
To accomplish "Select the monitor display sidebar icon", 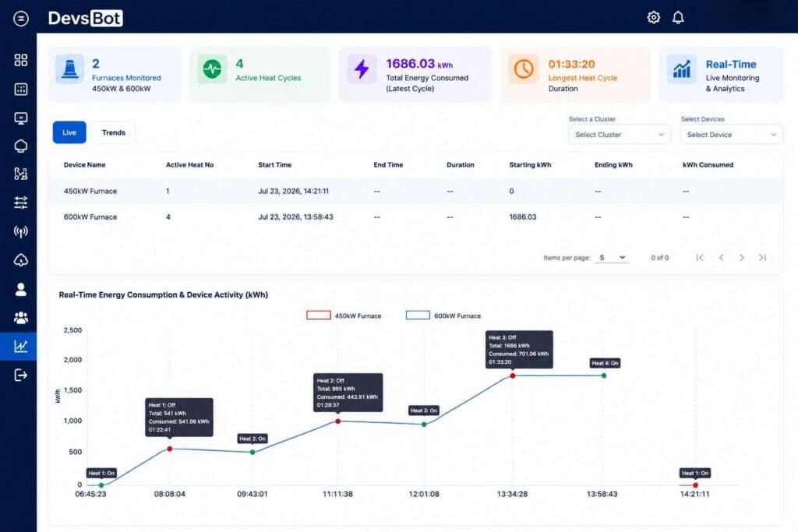I will click(21, 118).
